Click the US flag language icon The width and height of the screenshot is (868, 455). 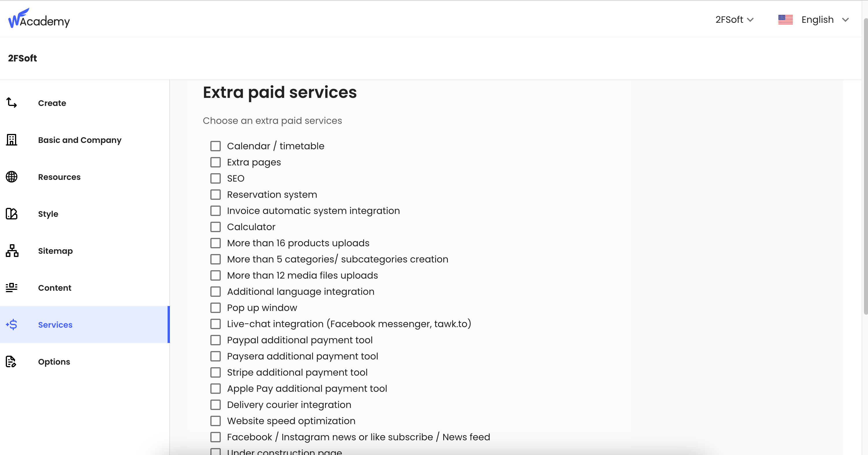[x=785, y=20]
